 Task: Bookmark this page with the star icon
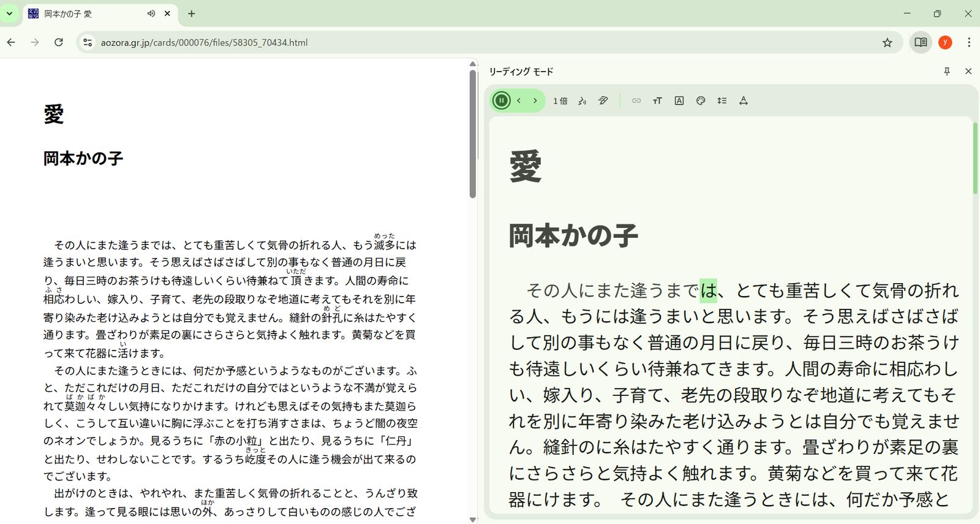[x=887, y=42]
